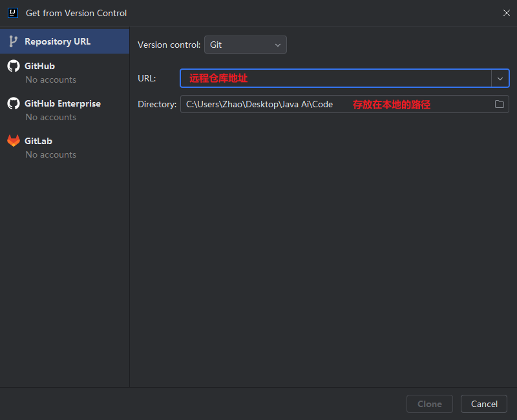Image resolution: width=517 pixels, height=420 pixels.
Task: Open the Version control Git dropdown
Action: coord(246,45)
